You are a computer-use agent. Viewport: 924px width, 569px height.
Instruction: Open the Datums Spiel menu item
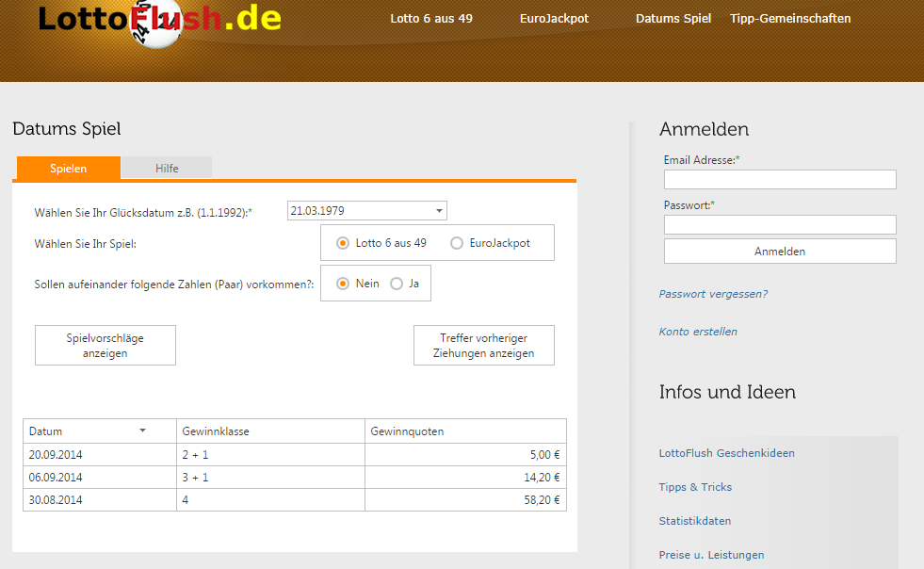673,18
